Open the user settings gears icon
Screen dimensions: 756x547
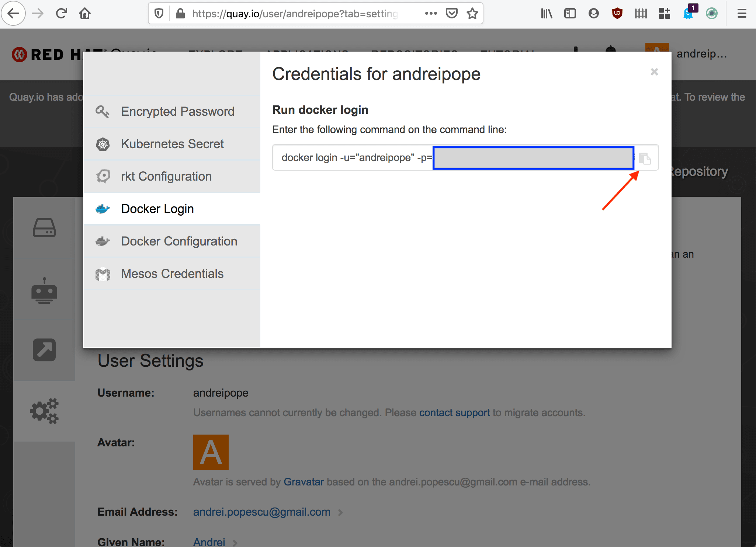pos(44,411)
